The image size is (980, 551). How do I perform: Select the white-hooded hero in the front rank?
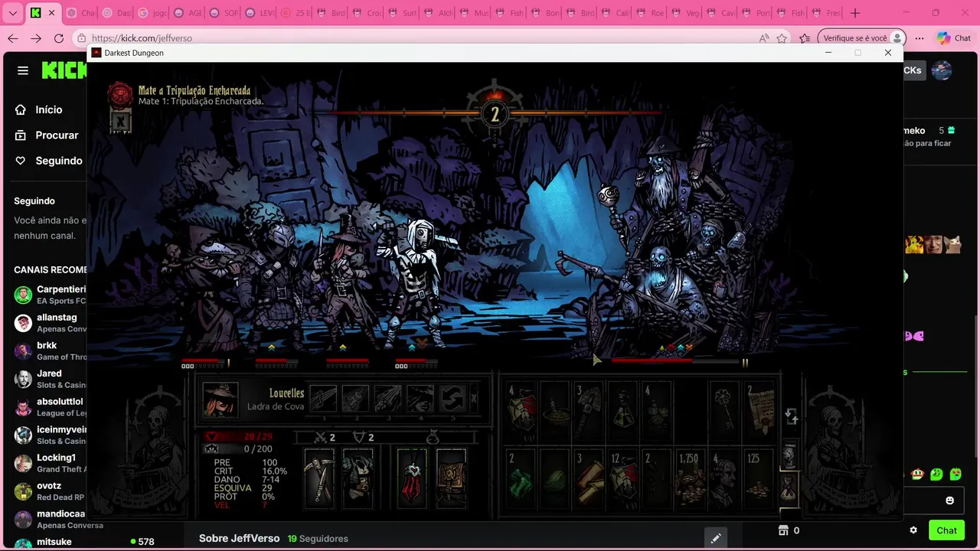[417, 283]
